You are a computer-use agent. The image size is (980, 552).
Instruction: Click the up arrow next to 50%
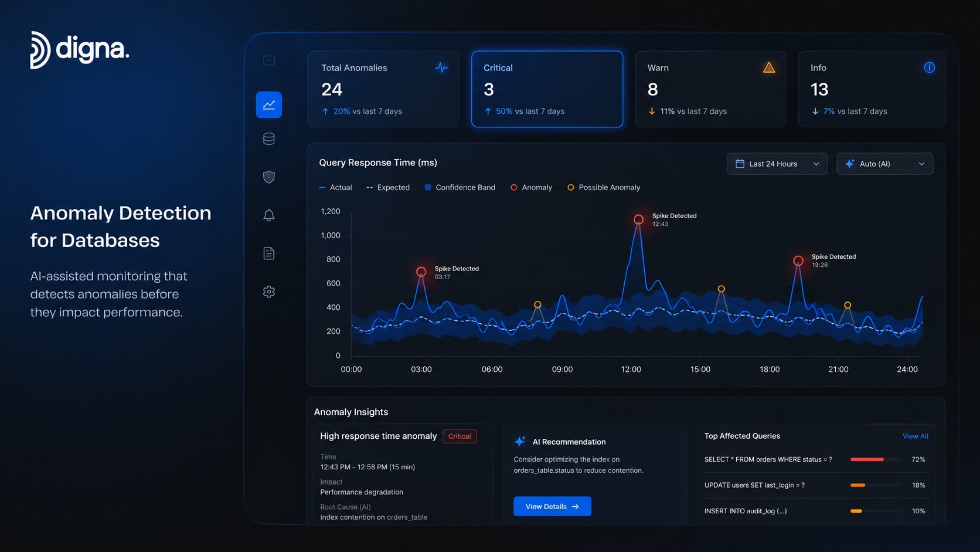(x=488, y=111)
